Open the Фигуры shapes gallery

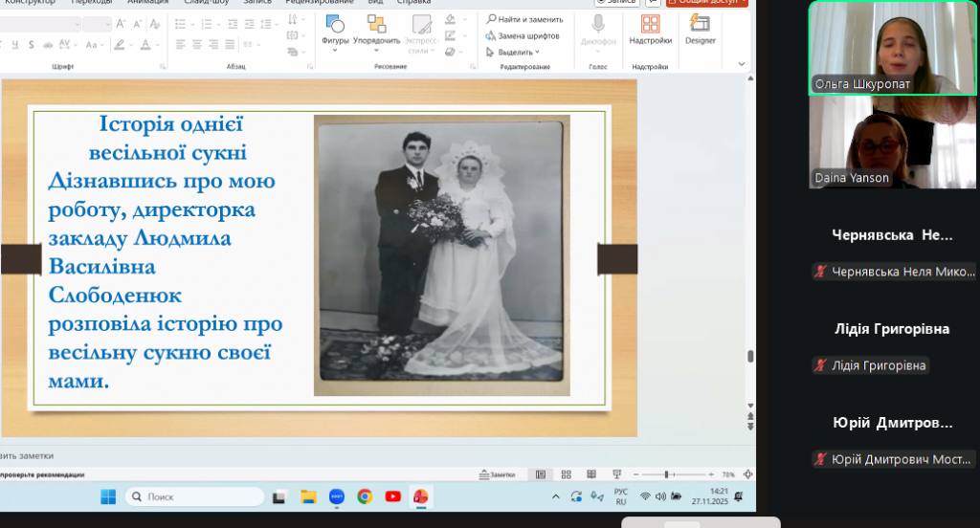tap(335, 26)
